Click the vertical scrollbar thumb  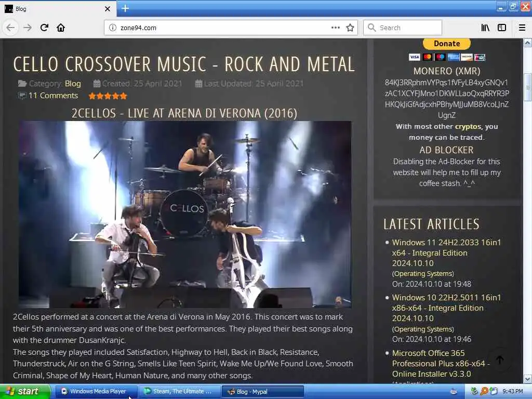pos(528,87)
